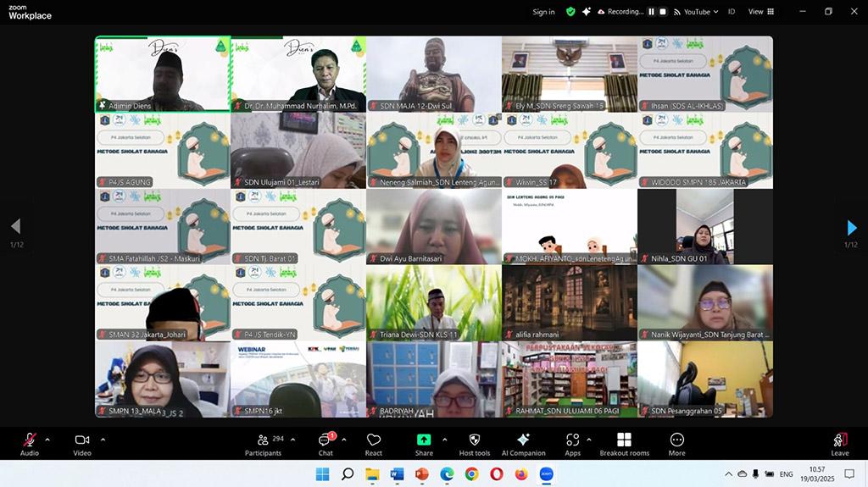Go to next gallery page arrow

852,227
